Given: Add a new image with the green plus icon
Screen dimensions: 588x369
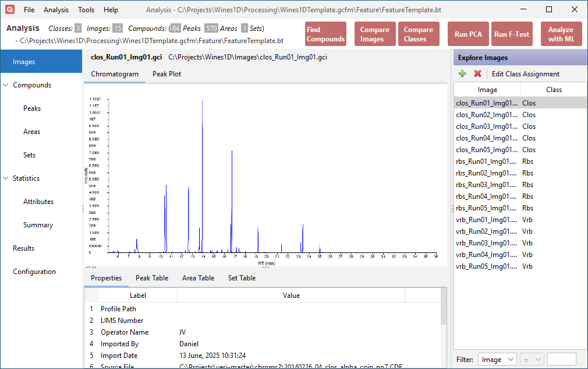Looking at the screenshot, I should pos(462,73).
